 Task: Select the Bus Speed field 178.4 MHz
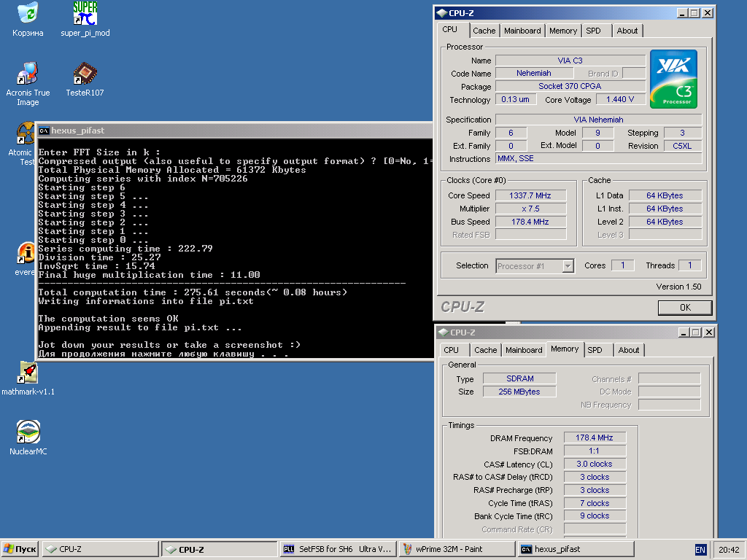(530, 222)
